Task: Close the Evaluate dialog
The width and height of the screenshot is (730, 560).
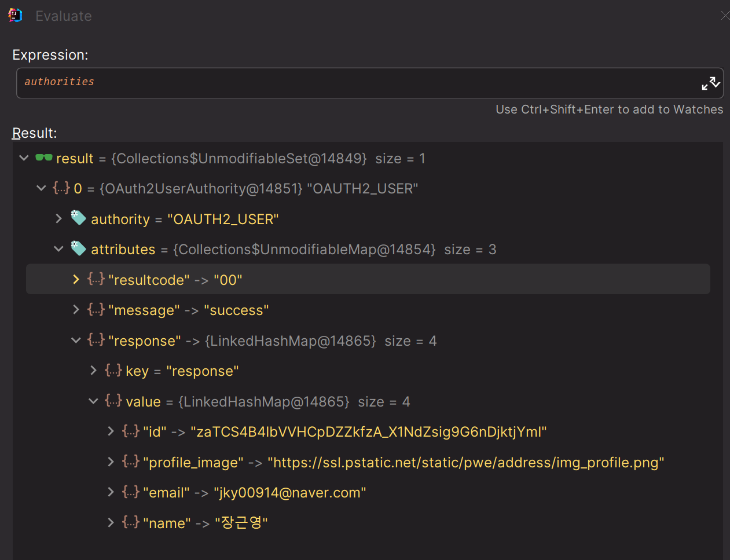Action: coord(724,16)
